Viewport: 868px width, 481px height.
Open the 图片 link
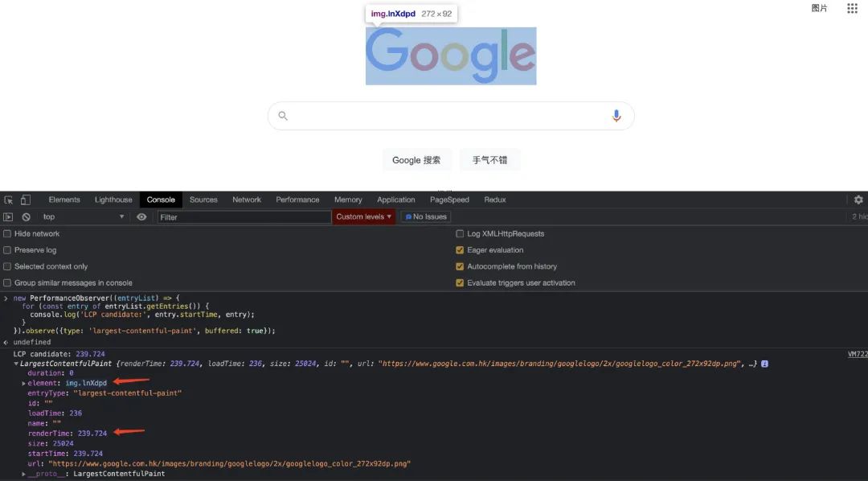pos(819,8)
